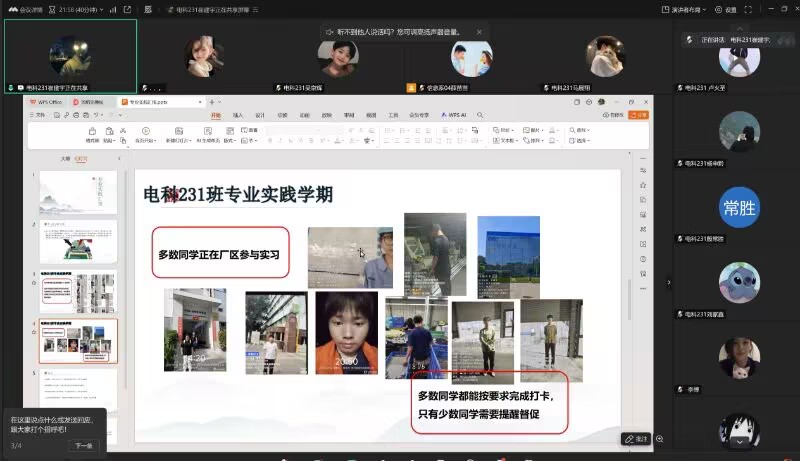Switch to the 插入 ribbon tab

click(x=238, y=115)
